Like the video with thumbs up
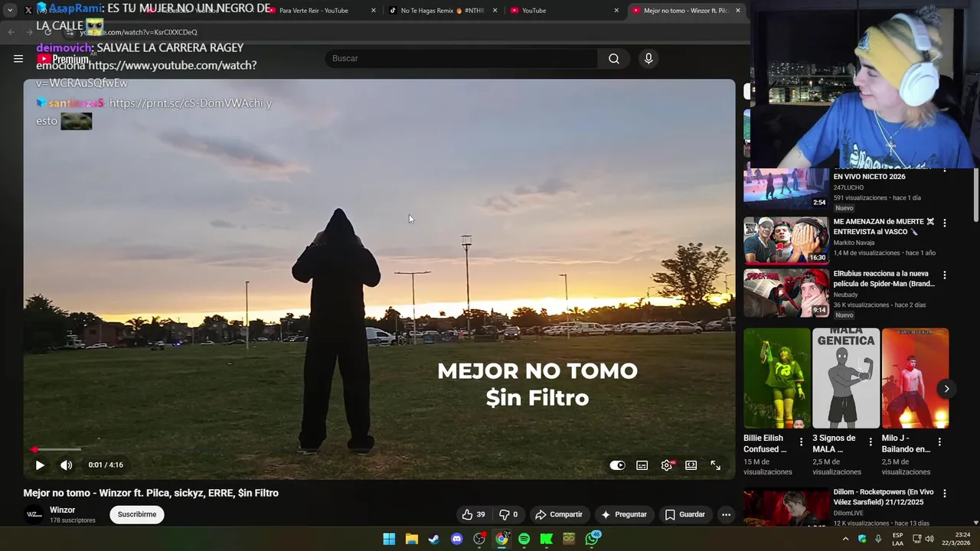Screen dimensions: 980x551 pos(473,514)
